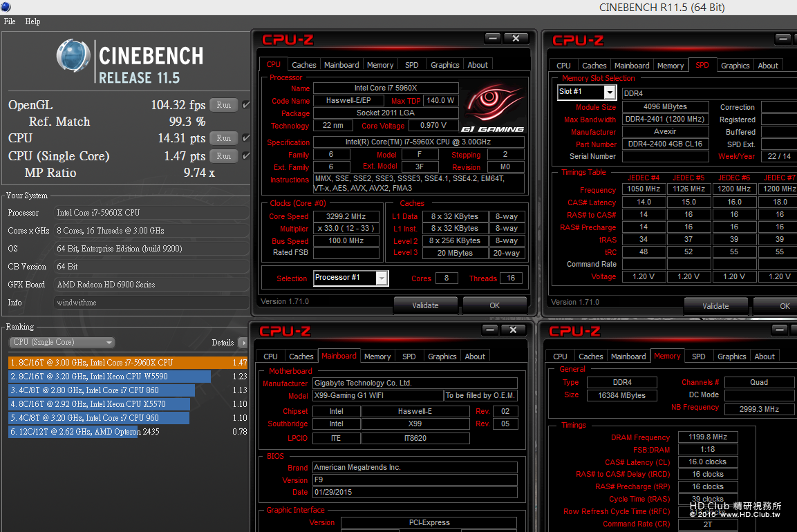Screen dimensions: 797x532
Task: Toggle the CPU test checkbox
Action: coord(246,137)
